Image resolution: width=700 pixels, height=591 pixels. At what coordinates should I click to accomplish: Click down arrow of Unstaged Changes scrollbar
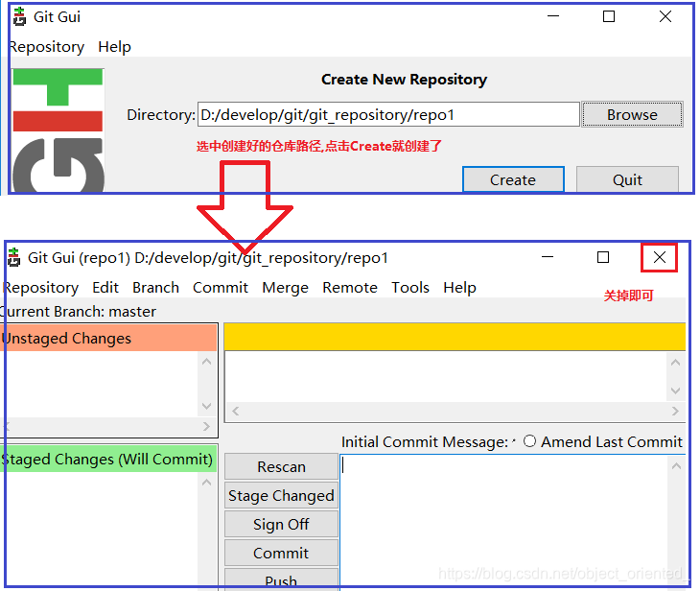point(206,406)
